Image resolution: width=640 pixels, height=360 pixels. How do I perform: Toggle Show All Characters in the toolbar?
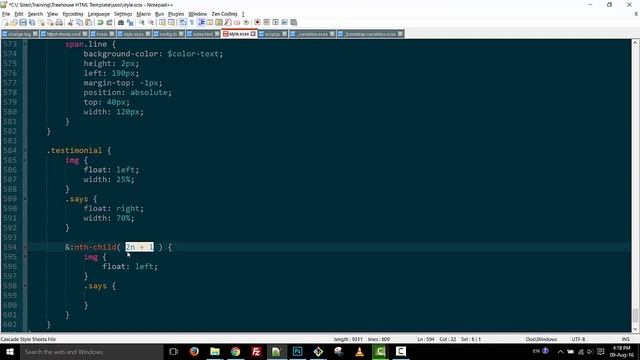pos(192,22)
